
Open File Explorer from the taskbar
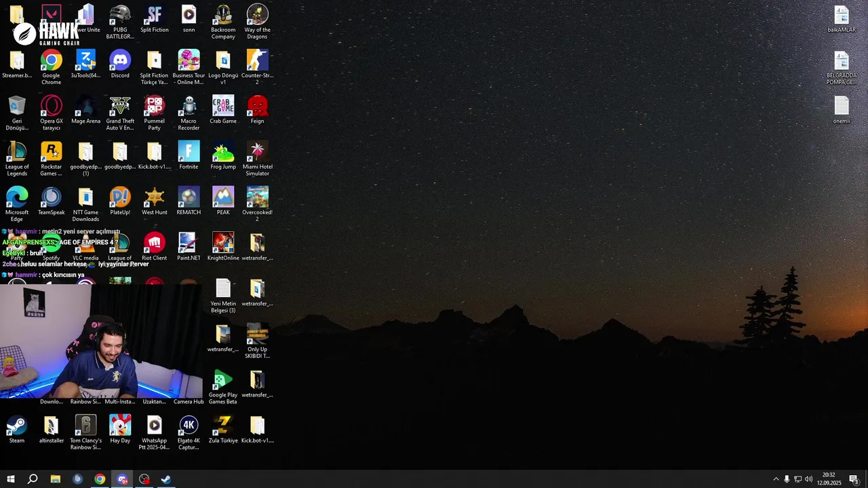56,479
